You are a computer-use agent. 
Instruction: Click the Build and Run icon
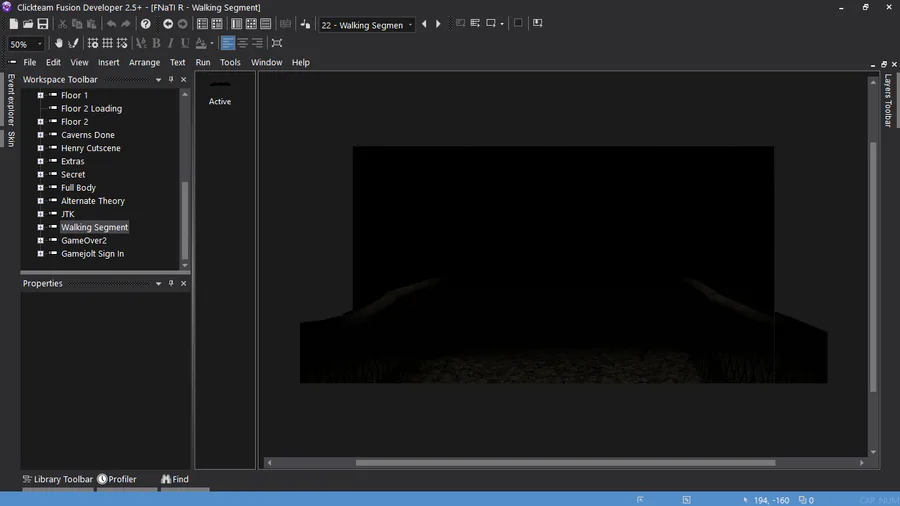(x=538, y=23)
